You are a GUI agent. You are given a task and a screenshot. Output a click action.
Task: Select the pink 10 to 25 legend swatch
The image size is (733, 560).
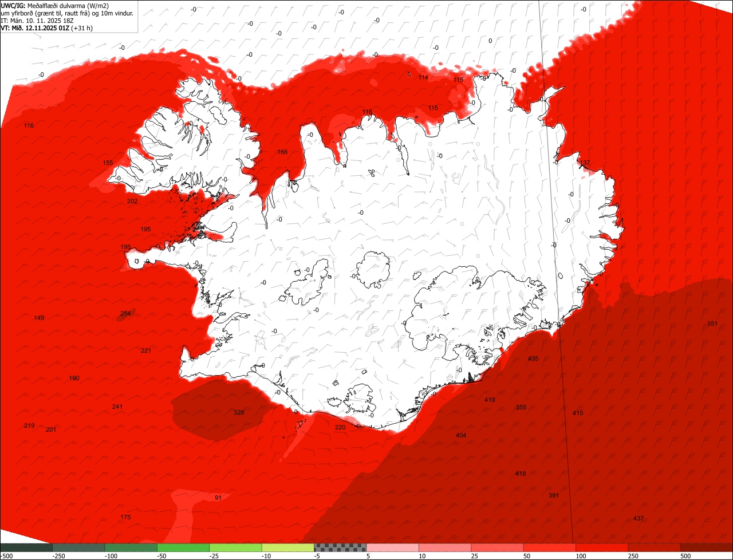pos(445,547)
